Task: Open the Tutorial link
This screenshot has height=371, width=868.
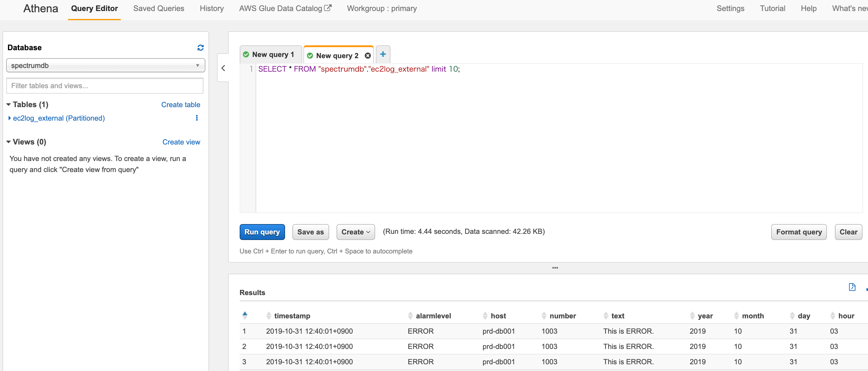Action: 772,8
